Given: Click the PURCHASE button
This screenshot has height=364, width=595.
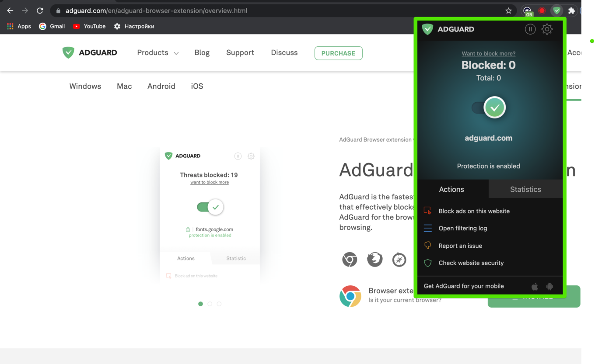Looking at the screenshot, I should 338,53.
